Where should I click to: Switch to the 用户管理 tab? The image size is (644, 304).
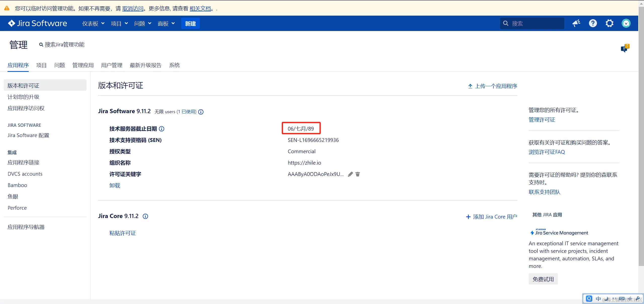[111, 65]
